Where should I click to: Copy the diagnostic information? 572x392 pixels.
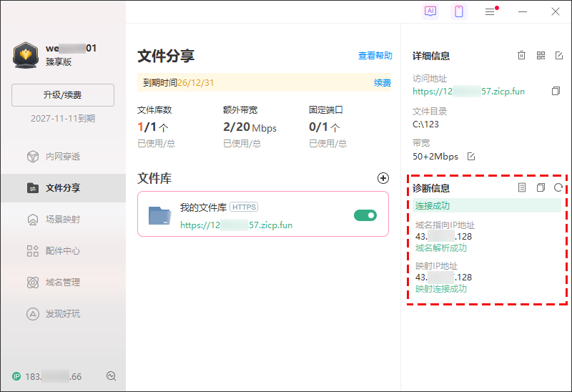pos(541,188)
